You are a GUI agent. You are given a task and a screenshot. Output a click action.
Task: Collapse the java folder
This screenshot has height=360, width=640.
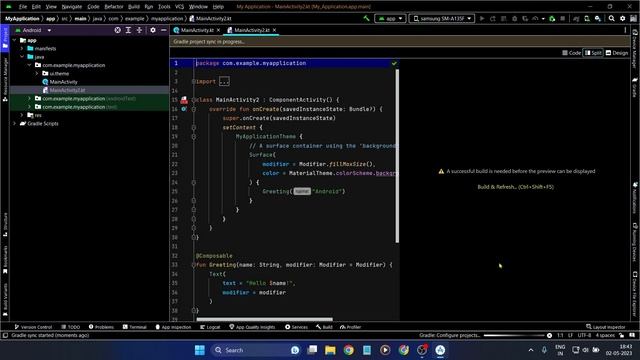(22, 57)
